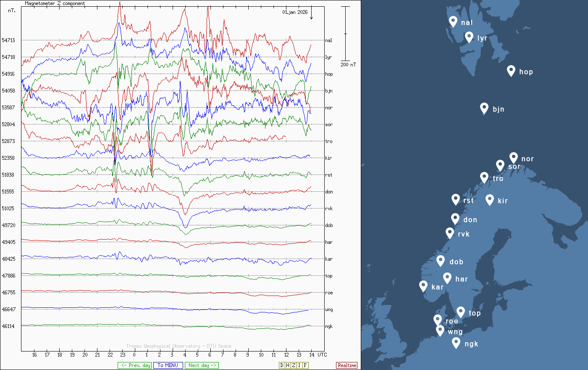588x370 pixels.
Task: Switch to F component plot
Action: [x=305, y=365]
